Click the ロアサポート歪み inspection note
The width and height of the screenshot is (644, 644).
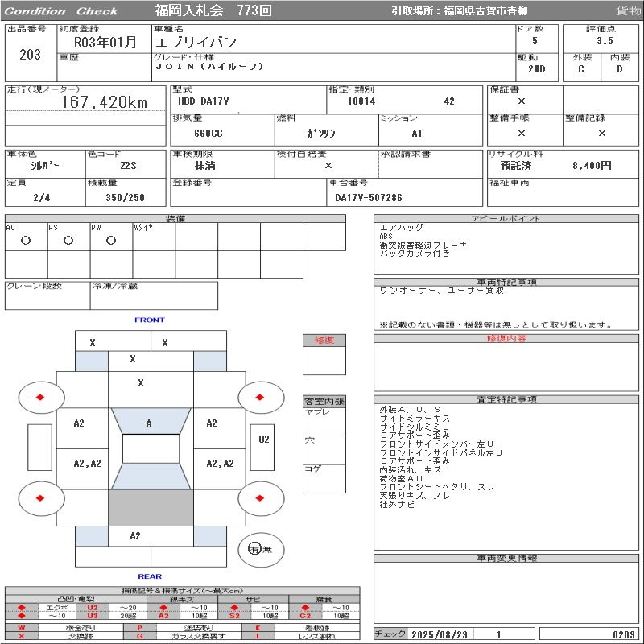pos(415,460)
